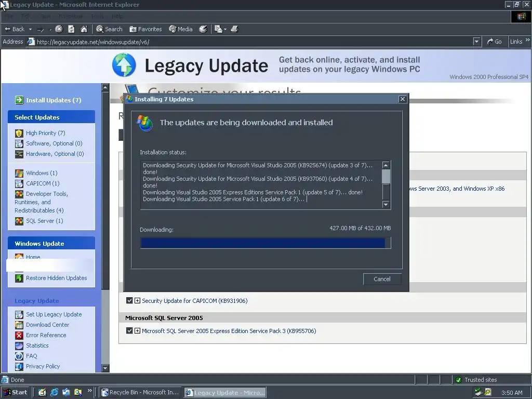Screen dimensions: 532x399
Task: Open the Back button history dropdown
Action: (30, 29)
